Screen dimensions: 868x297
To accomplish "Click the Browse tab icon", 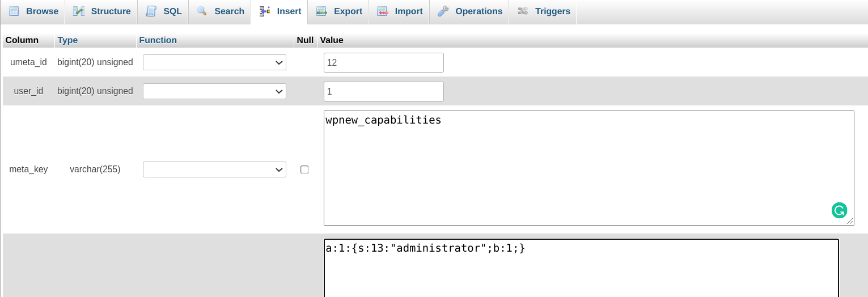I will coord(14,11).
